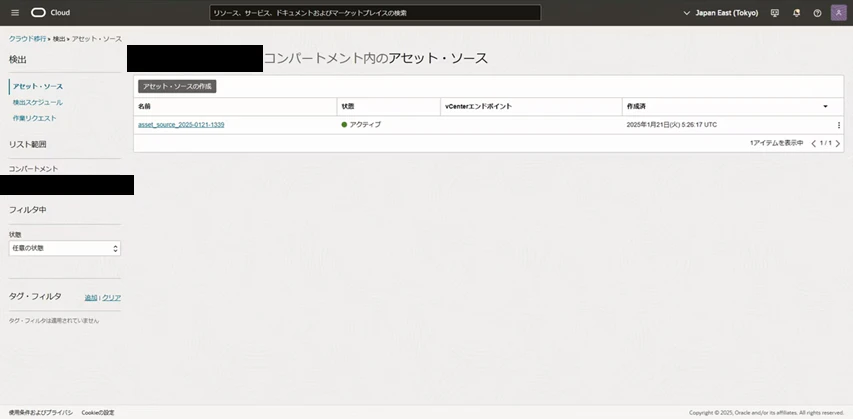Click the タグ・フィルタ heading
This screenshot has width=853, height=419.
[35, 297]
